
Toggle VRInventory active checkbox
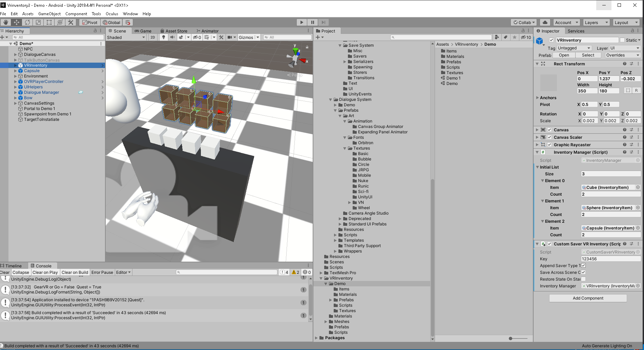[552, 40]
